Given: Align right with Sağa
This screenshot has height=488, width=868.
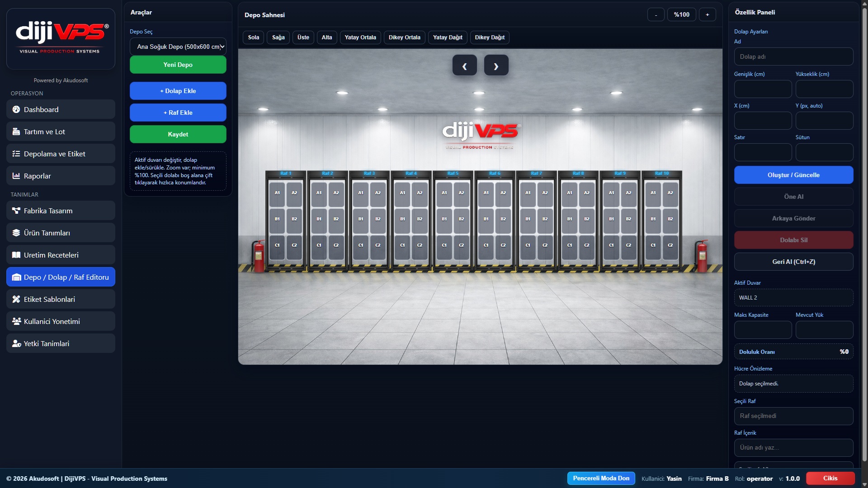Looking at the screenshot, I should point(278,38).
